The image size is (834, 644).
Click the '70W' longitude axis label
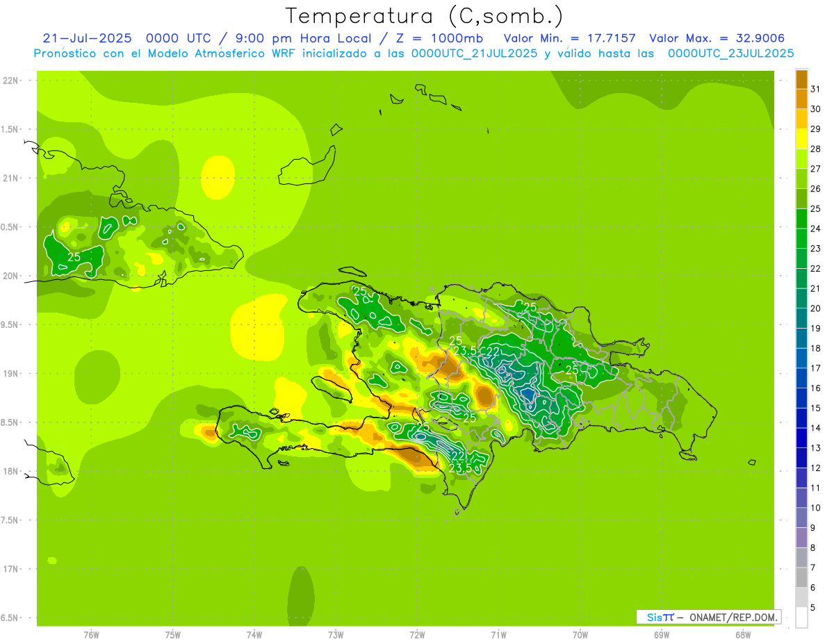(x=580, y=635)
